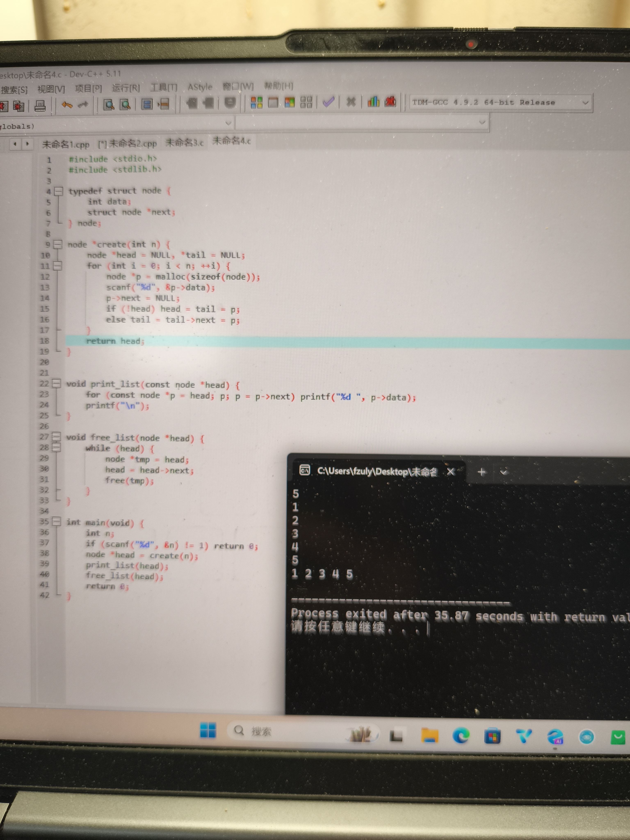Click the Windows Start button

click(208, 730)
